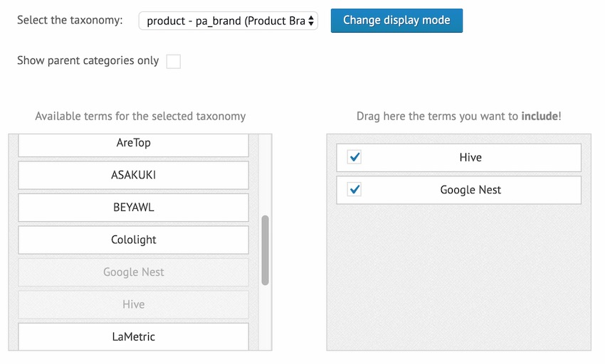
Task: Click the Change display mode button
Action: [396, 20]
